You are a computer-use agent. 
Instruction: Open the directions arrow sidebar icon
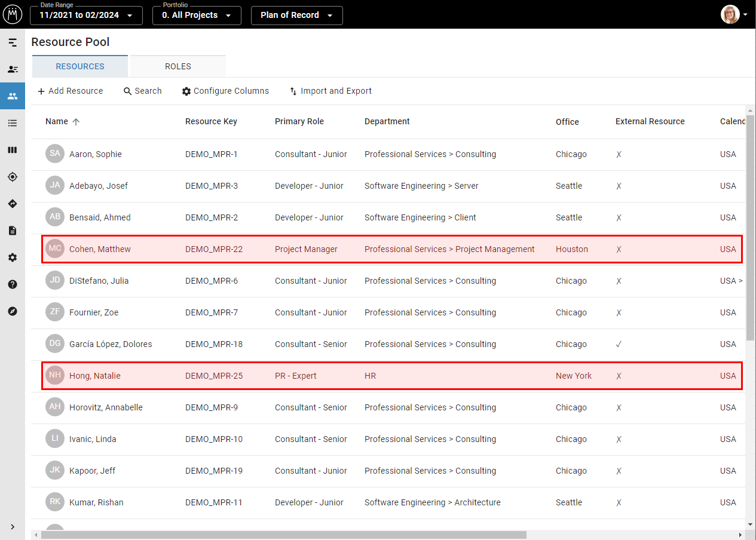point(13,204)
